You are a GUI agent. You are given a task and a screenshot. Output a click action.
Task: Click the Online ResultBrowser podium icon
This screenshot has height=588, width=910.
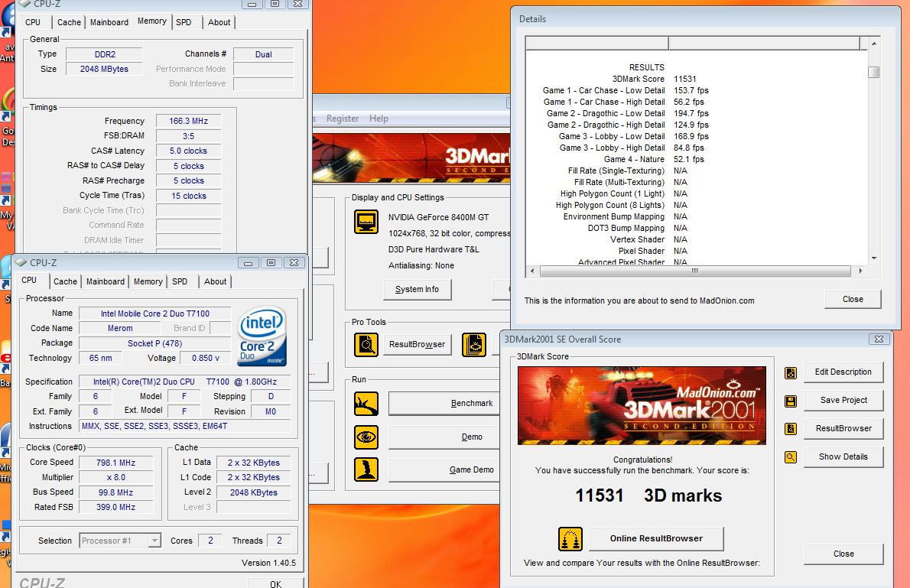tap(570, 538)
